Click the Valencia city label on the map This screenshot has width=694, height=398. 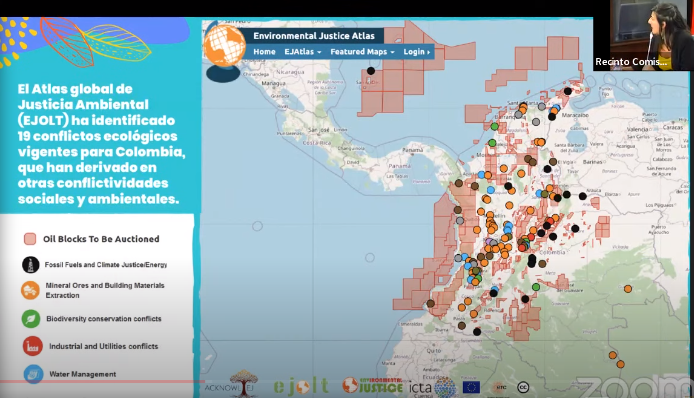click(637, 130)
